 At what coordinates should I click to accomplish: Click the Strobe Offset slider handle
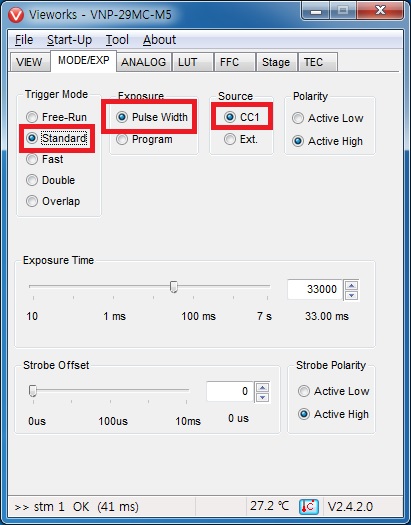(x=32, y=390)
